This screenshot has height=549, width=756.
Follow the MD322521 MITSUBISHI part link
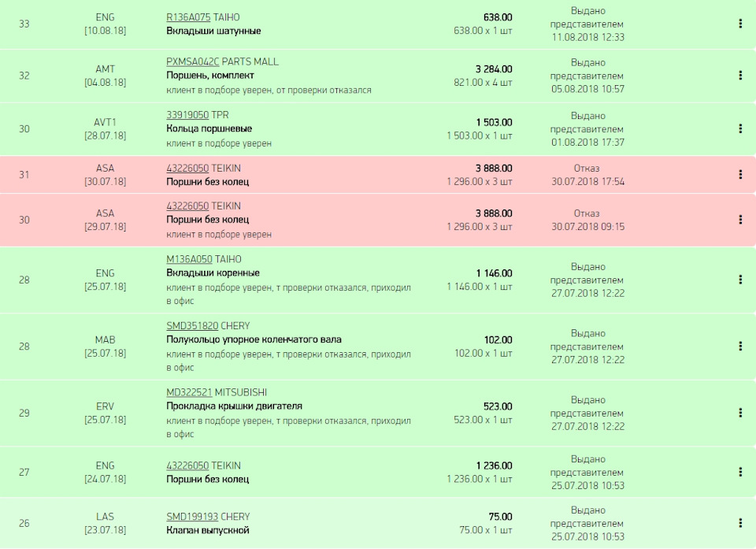tap(189, 393)
